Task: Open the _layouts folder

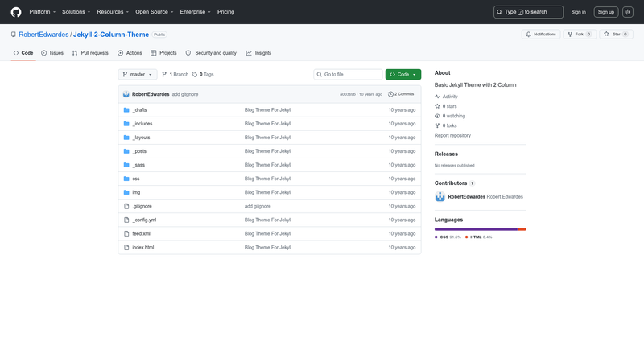Action: tap(142, 138)
